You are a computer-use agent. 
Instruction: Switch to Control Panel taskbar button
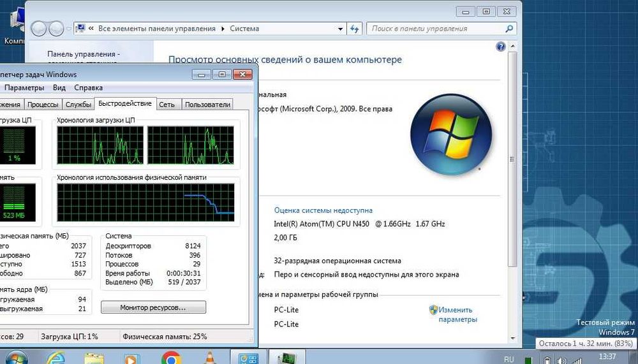(x=249, y=358)
